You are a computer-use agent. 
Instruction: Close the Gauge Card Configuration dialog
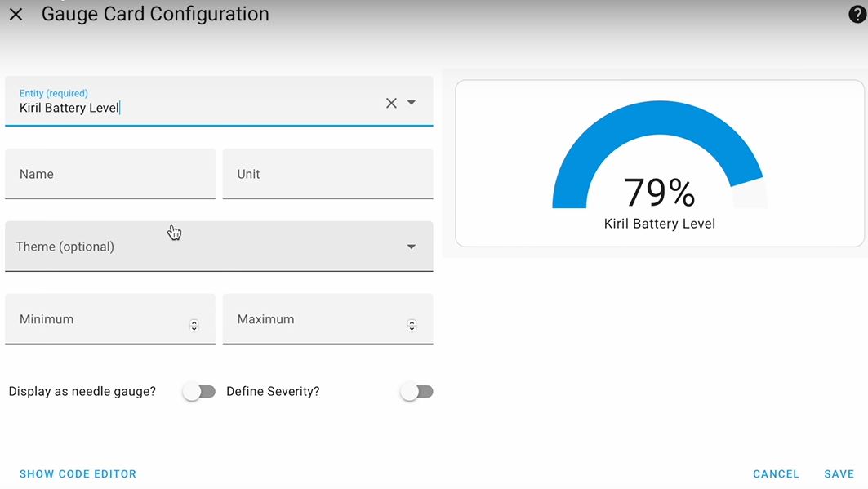click(x=16, y=15)
